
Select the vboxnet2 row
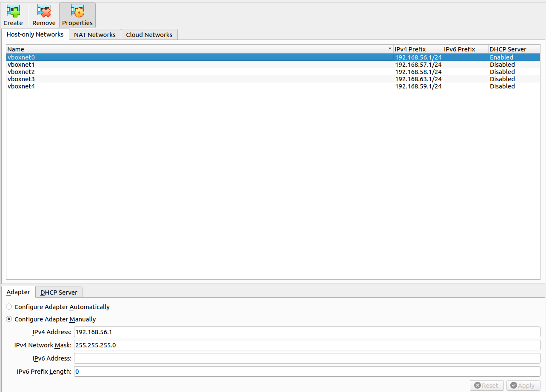273,72
